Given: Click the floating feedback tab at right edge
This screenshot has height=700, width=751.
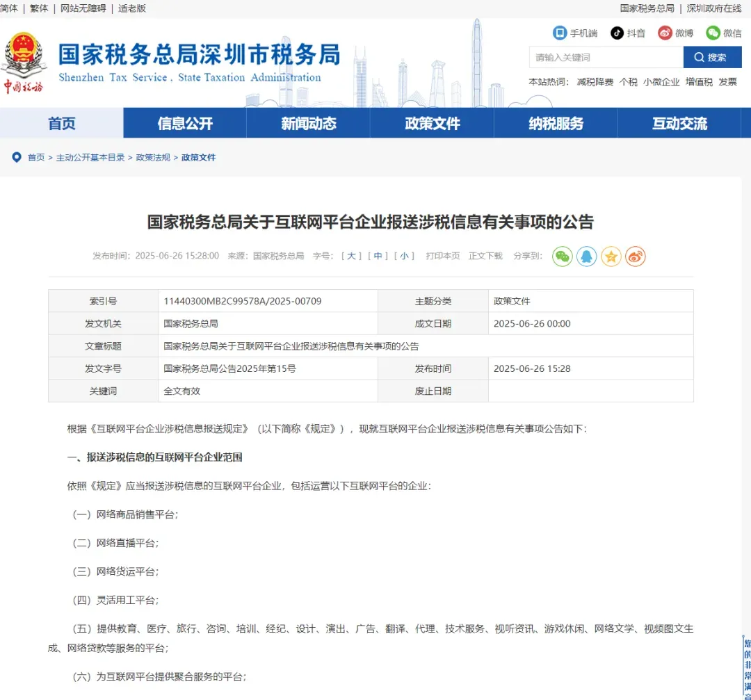Looking at the screenshot, I should [747, 667].
